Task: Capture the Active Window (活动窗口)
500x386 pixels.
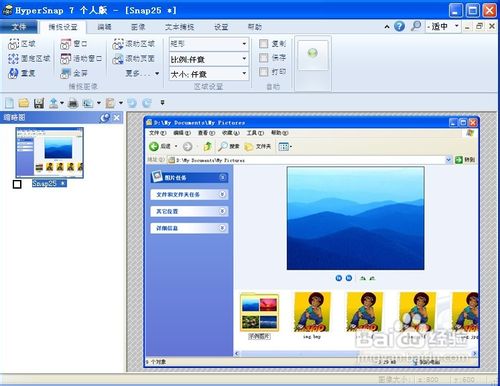Action: click(x=81, y=59)
